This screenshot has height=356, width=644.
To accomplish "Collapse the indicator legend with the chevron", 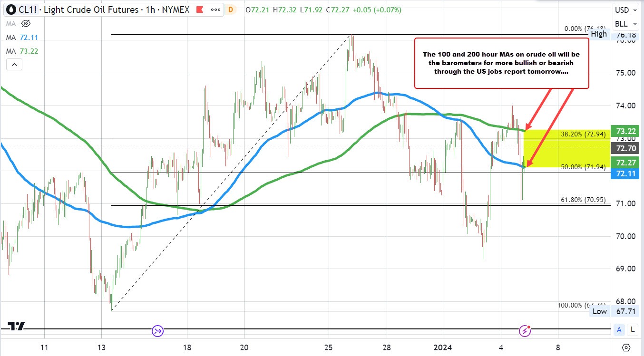I will [x=14, y=64].
